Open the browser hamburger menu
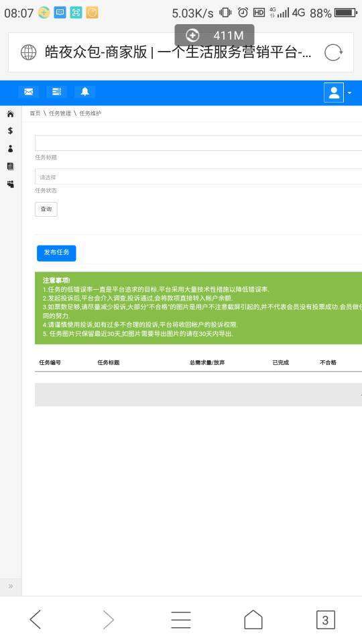362x644 pixels. pyautogui.click(x=180, y=619)
